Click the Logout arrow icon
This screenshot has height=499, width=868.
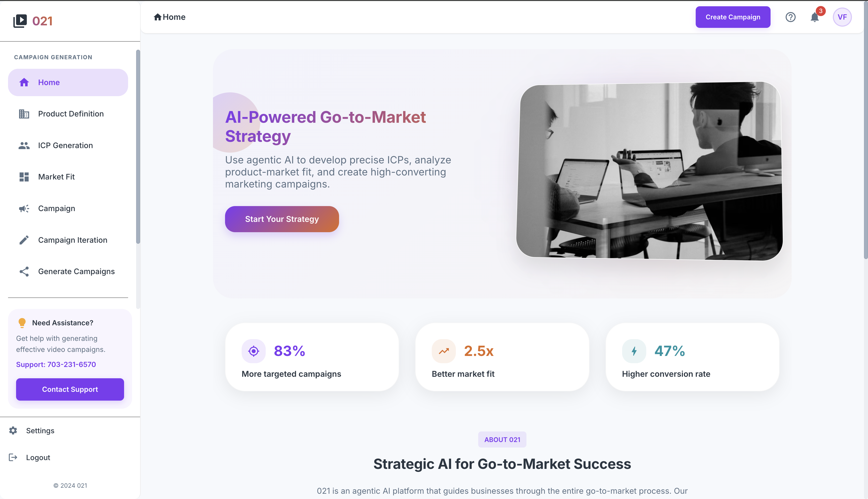tap(13, 457)
